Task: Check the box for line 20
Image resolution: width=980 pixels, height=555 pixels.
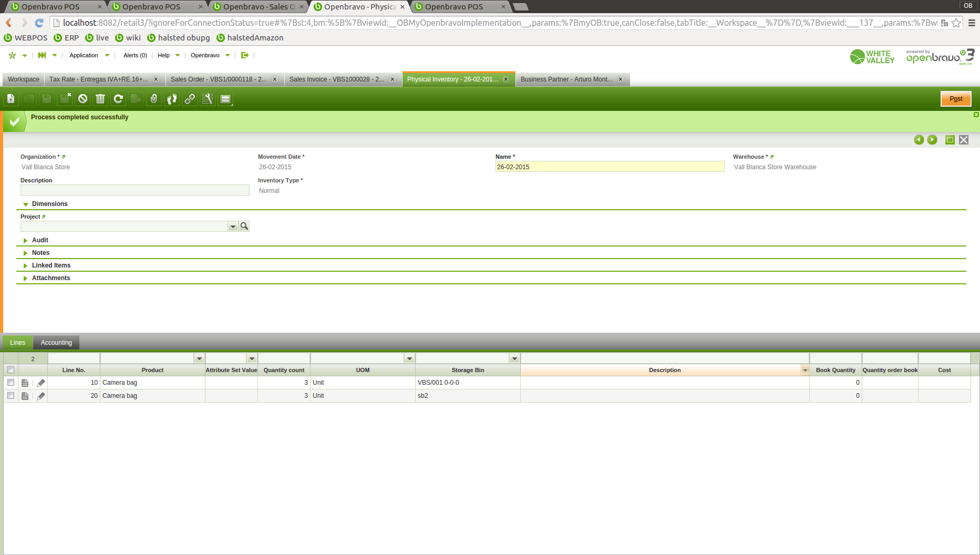Action: [11, 396]
